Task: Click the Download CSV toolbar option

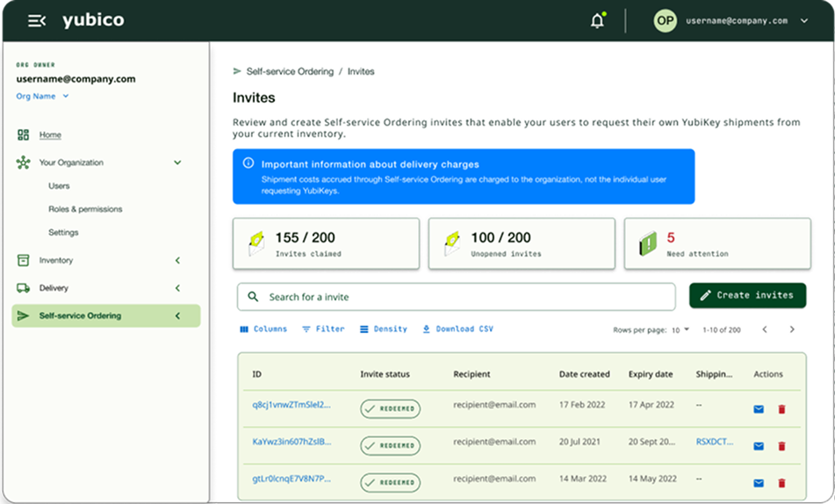Action: click(457, 329)
